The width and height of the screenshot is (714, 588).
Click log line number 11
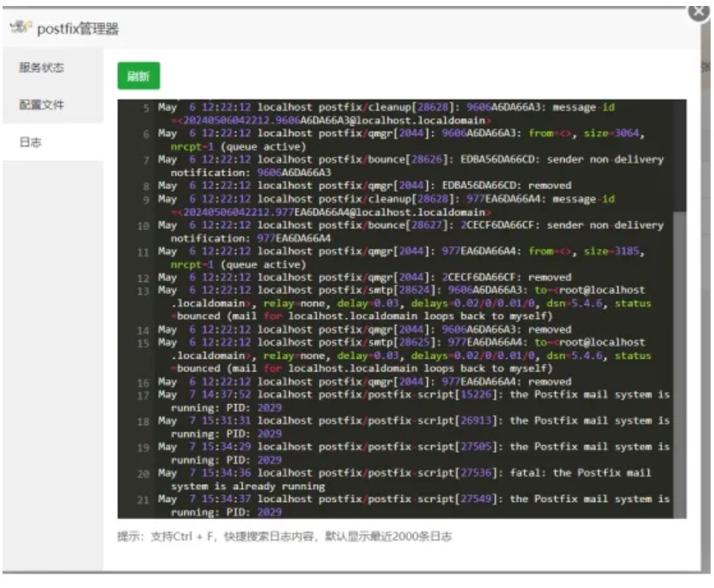pyautogui.click(x=143, y=252)
